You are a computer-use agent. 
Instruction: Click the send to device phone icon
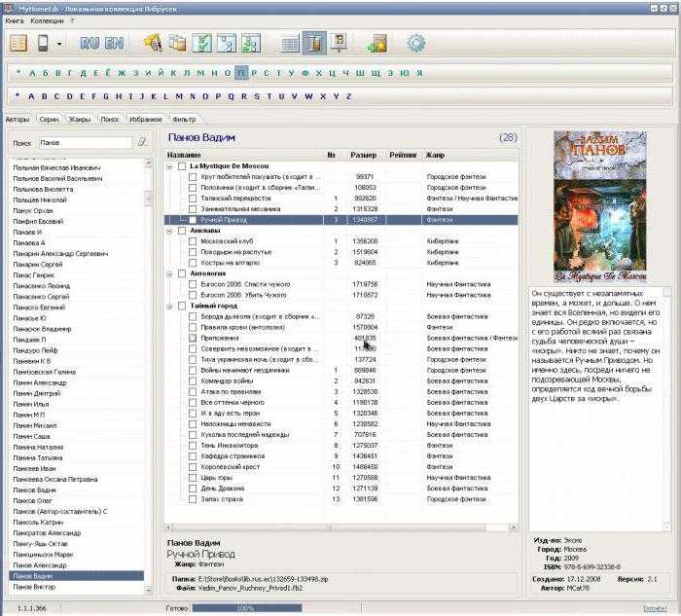coord(43,43)
